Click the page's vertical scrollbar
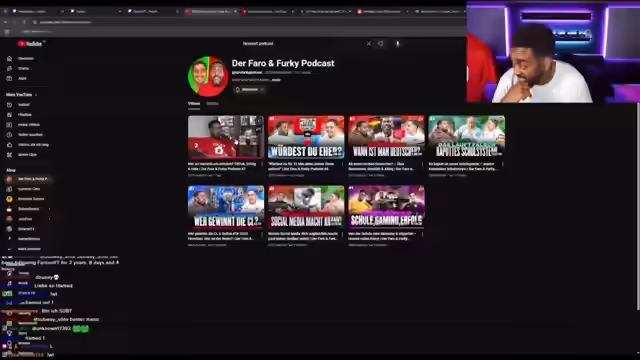This screenshot has width=640, height=360. click(638, 206)
